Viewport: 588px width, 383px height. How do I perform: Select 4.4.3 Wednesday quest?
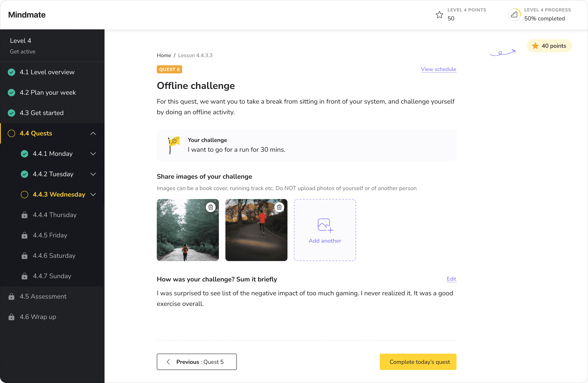(x=52, y=194)
